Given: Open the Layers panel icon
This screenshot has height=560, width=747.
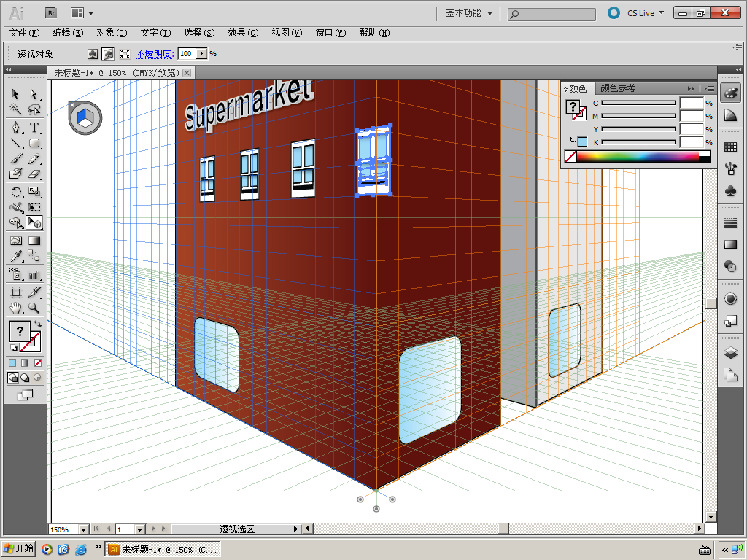Looking at the screenshot, I should pos(730,353).
